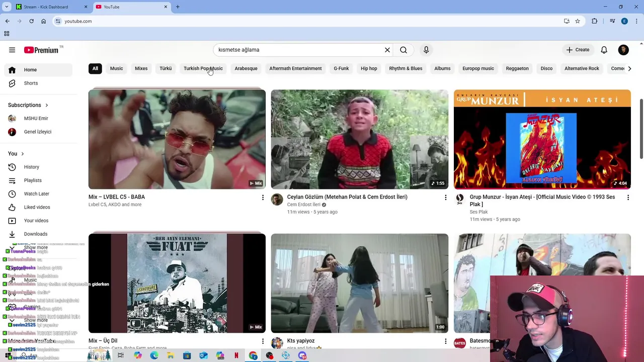Select the Albums filter chip
Image resolution: width=644 pixels, height=362 pixels.
(442, 68)
